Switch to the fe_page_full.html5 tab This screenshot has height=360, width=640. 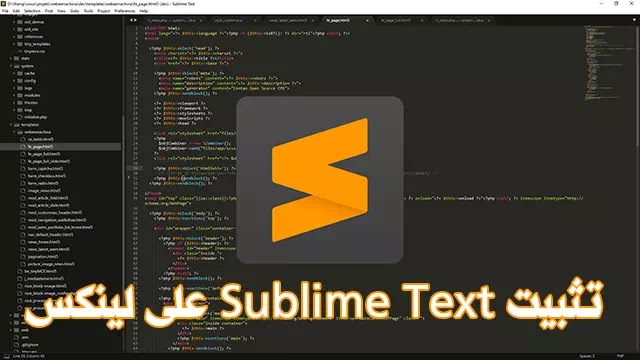pos(396,20)
